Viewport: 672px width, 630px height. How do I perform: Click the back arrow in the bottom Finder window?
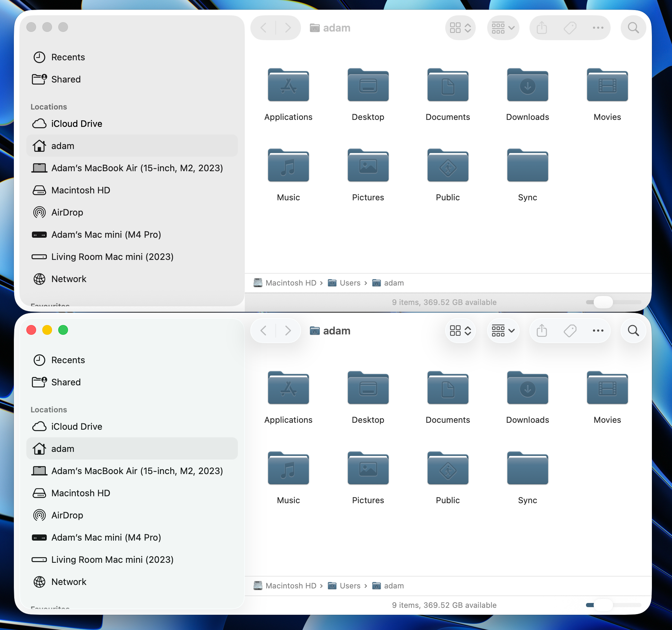click(264, 331)
